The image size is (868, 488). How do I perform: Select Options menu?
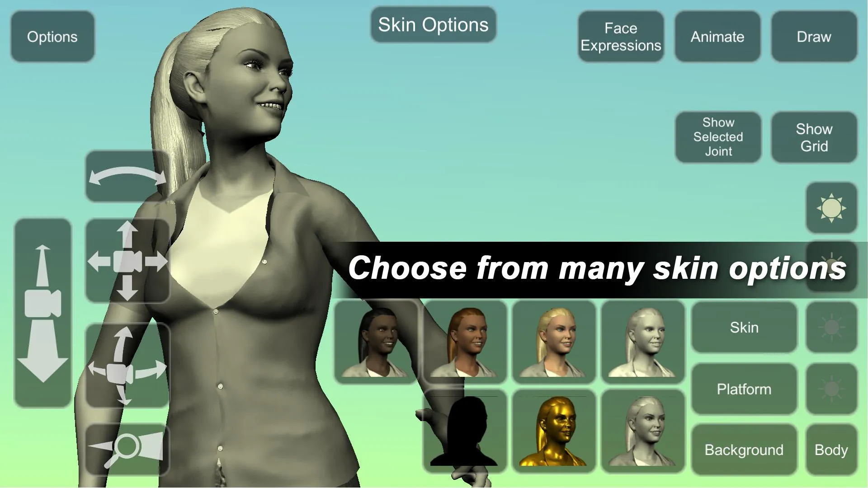click(52, 36)
